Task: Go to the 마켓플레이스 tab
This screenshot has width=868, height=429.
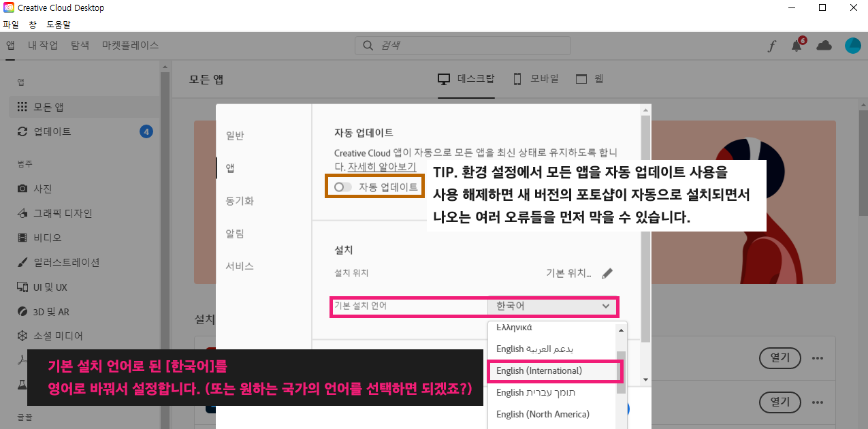Action: (x=130, y=46)
